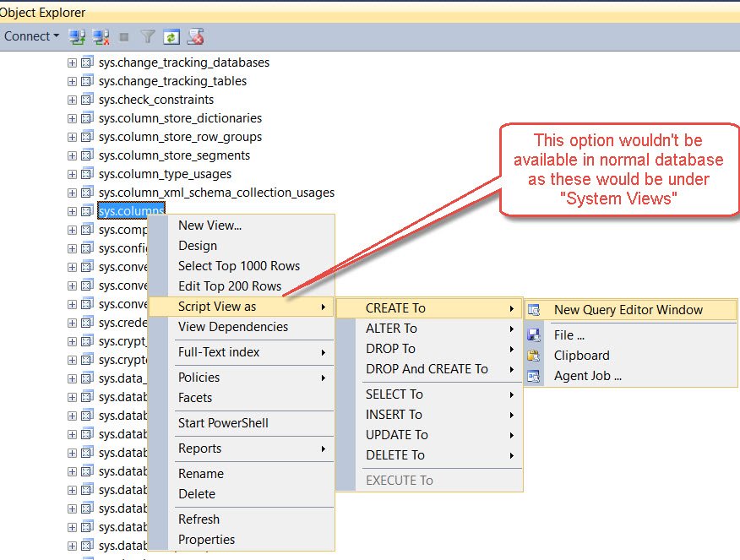This screenshot has height=560, width=740.
Task: Click view icon beside sys.column_store_row_groups
Action: tap(87, 136)
